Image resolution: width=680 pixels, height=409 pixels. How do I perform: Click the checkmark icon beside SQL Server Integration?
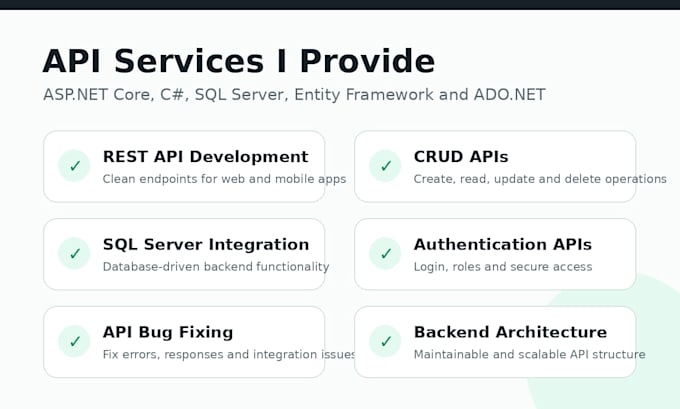point(74,253)
